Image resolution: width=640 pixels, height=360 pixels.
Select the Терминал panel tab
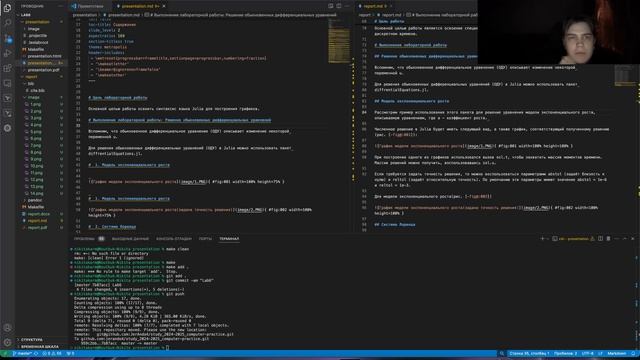229,238
